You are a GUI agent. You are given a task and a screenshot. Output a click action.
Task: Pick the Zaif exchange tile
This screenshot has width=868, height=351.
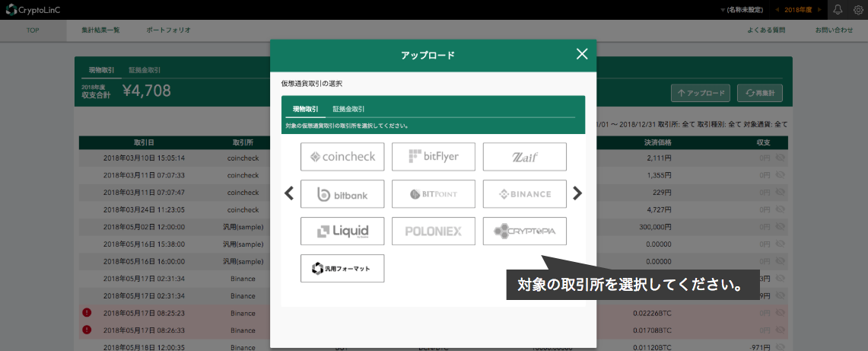tap(525, 157)
